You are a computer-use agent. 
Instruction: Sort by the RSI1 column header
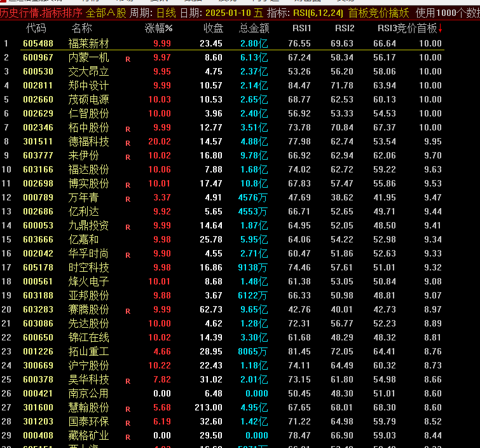pos(301,28)
